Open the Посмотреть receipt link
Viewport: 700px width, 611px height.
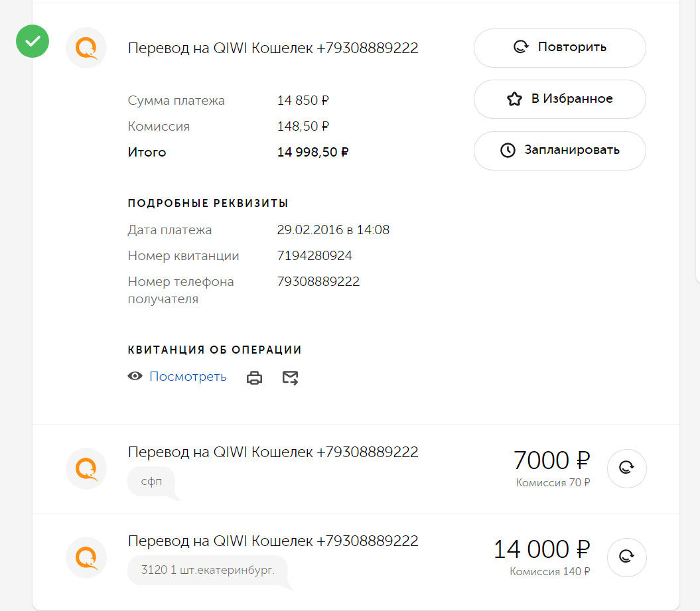pos(188,376)
